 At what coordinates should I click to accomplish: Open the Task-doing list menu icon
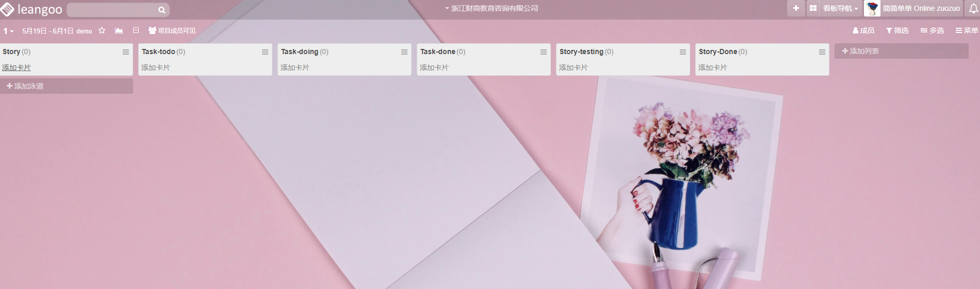404,52
